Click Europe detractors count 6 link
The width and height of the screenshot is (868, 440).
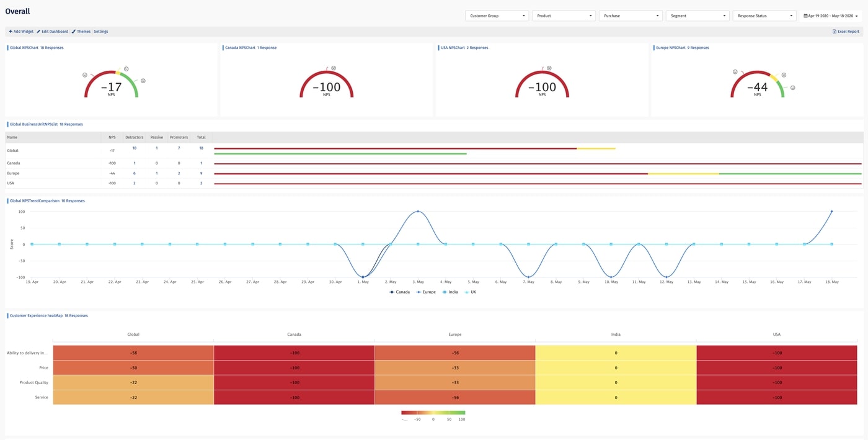(x=135, y=173)
